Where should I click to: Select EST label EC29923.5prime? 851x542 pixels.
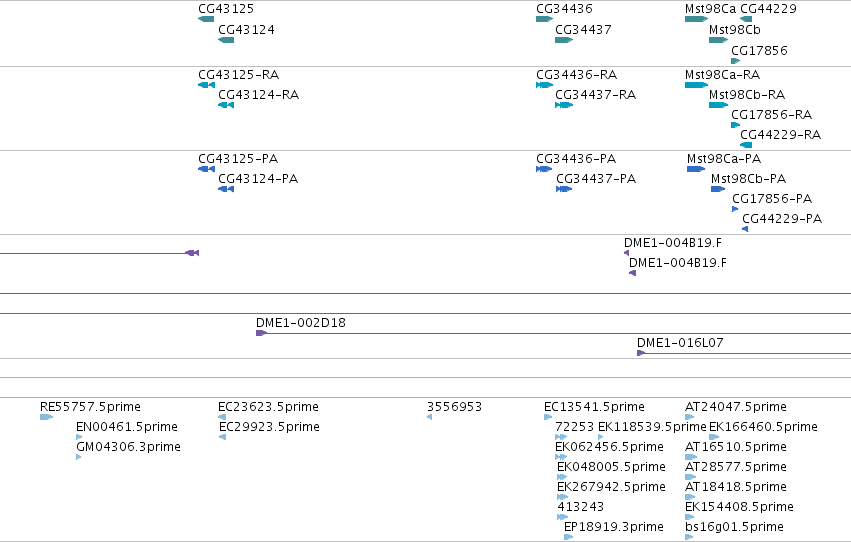point(270,427)
